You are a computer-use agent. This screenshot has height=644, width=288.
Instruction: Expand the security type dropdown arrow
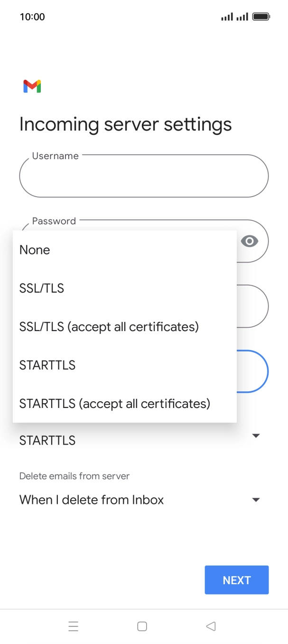pos(256,436)
